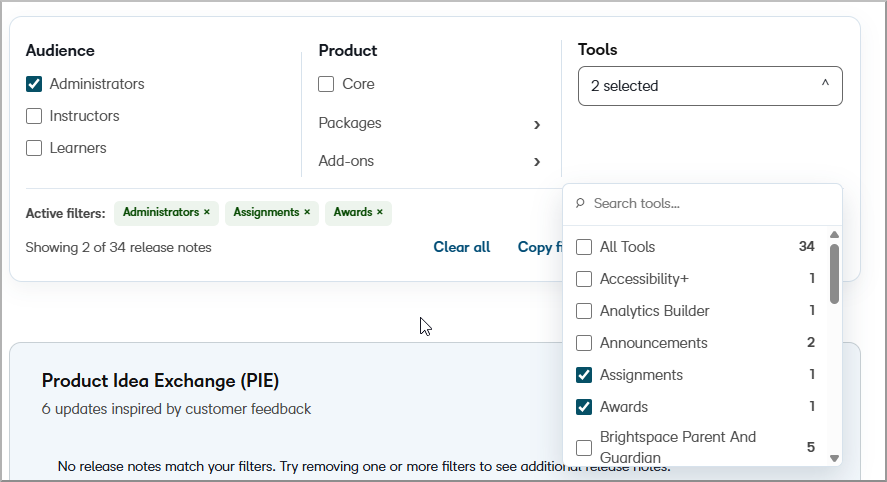Click 'Showing 2 of 34 release notes' text
Viewport: 887px width, 482px height.
point(118,248)
